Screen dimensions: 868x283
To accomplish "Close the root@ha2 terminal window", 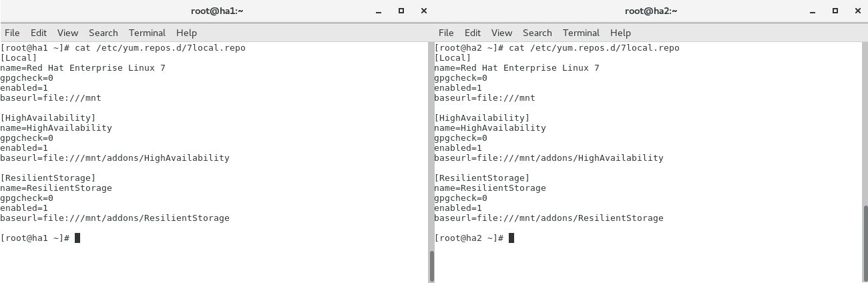I will point(857,11).
